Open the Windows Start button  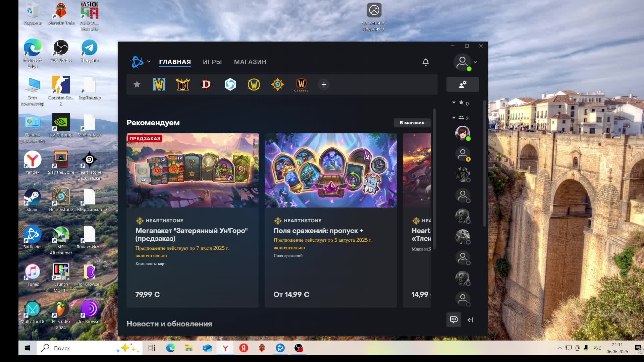click(27, 348)
